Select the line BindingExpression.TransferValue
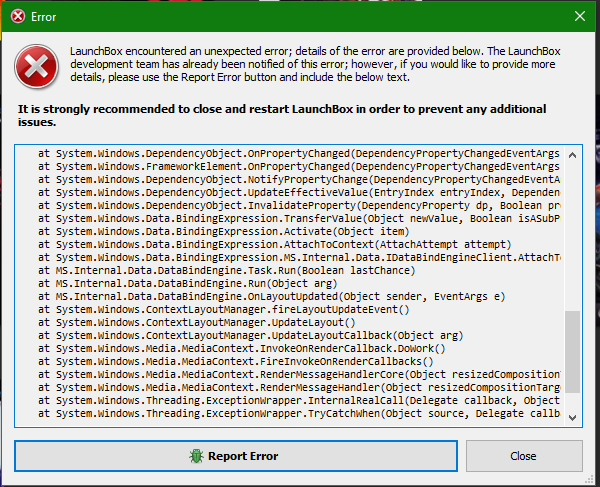600x487 pixels. 299,218
